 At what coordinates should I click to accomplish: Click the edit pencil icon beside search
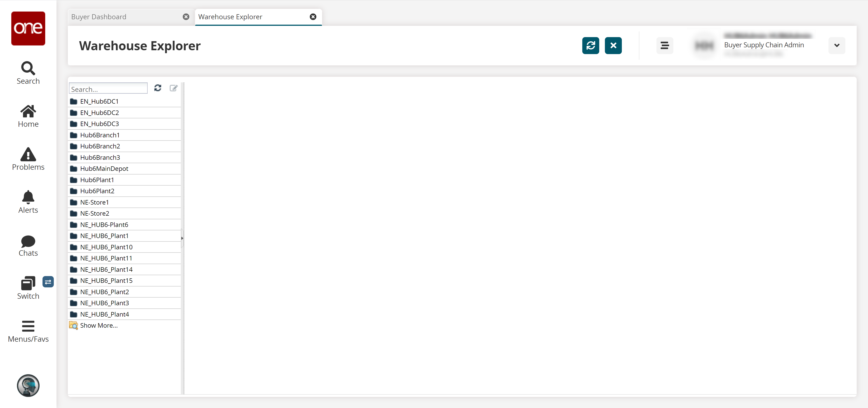174,88
